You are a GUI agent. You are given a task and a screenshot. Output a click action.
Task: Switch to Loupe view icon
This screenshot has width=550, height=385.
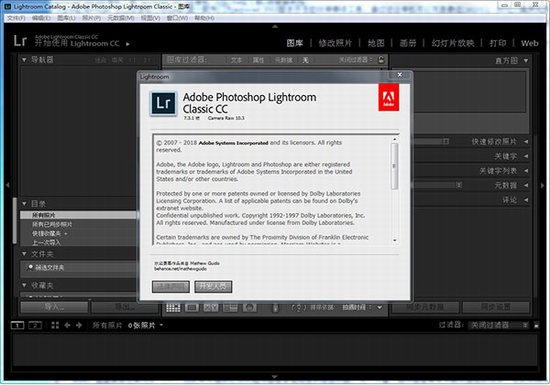click(192, 308)
